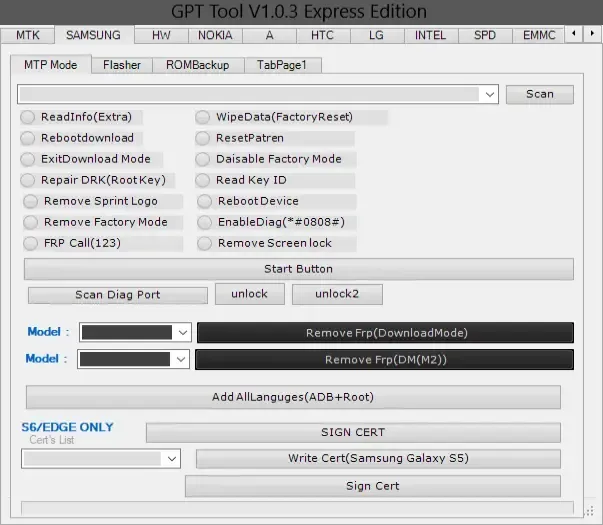Open the EMMC tab
Viewport: 603px width, 525px height.
pos(539,35)
